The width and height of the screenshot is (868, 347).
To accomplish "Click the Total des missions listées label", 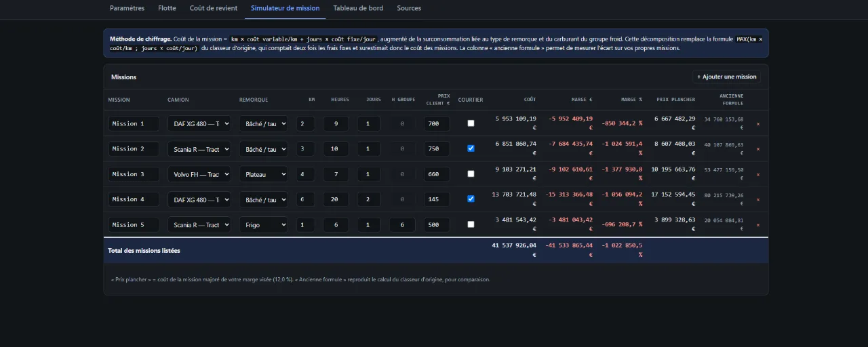I will (144, 251).
